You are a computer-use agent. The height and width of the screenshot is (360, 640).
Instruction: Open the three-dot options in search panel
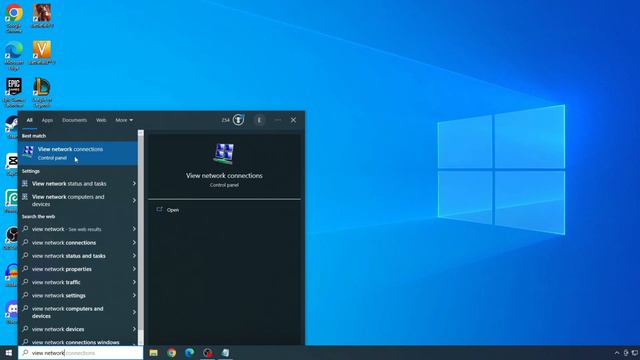(x=278, y=120)
